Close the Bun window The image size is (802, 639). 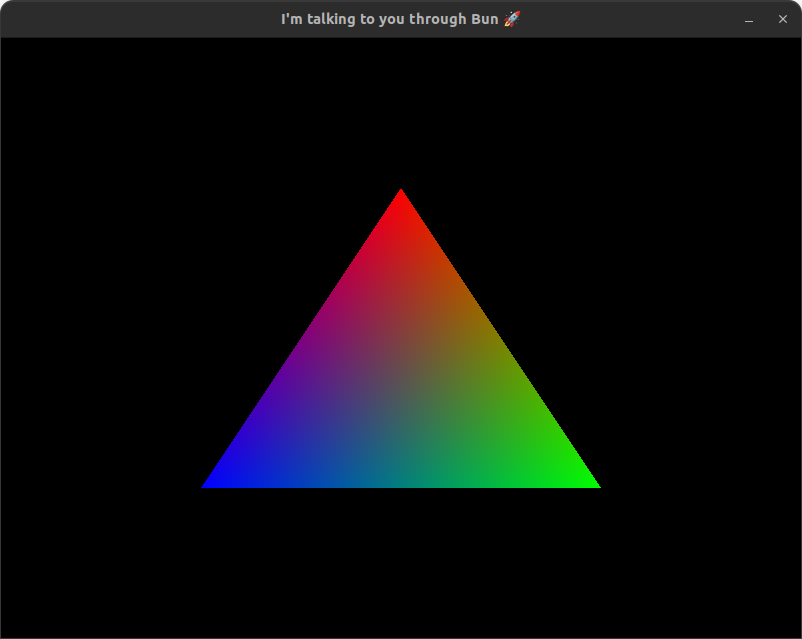click(x=783, y=19)
